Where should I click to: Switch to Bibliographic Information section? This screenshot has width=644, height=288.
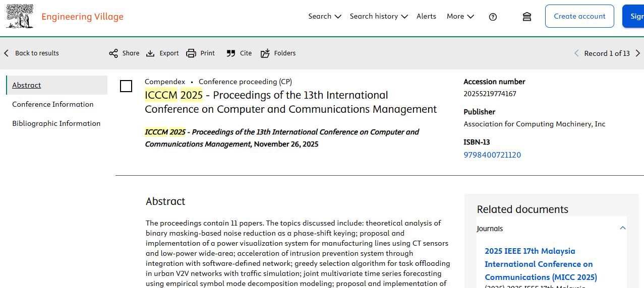(x=56, y=123)
